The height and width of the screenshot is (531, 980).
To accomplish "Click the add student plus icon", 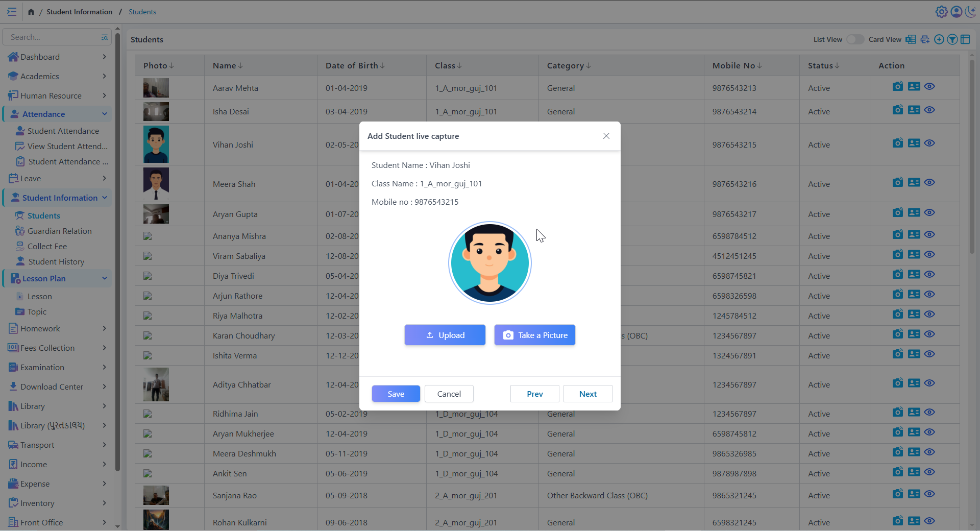I will [939, 39].
